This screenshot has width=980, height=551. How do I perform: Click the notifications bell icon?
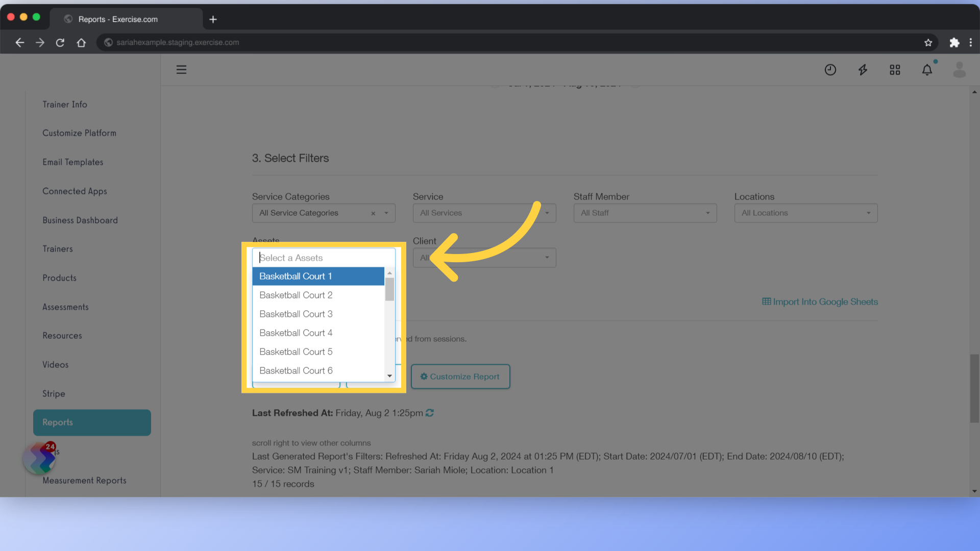(x=927, y=70)
